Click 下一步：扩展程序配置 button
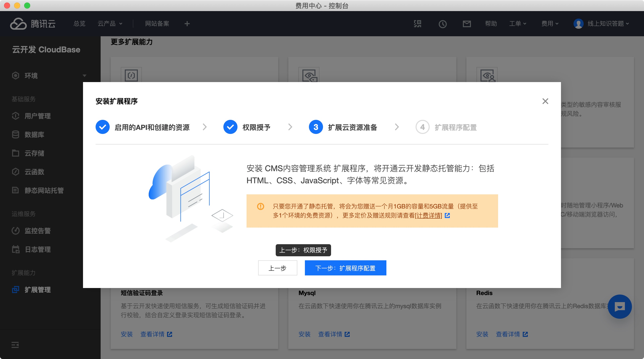This screenshot has width=644, height=359. tap(345, 268)
